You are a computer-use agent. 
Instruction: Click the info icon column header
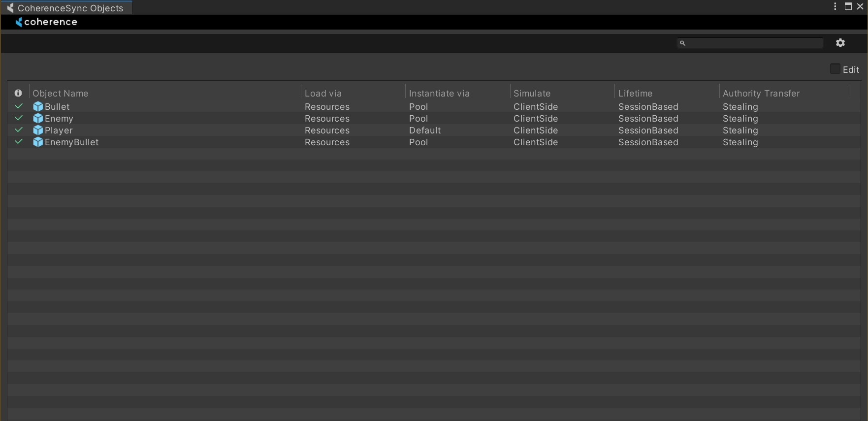pyautogui.click(x=18, y=93)
